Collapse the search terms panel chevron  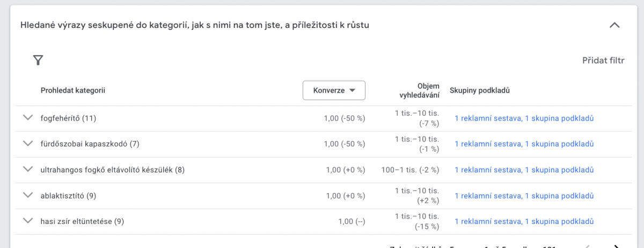614,25
